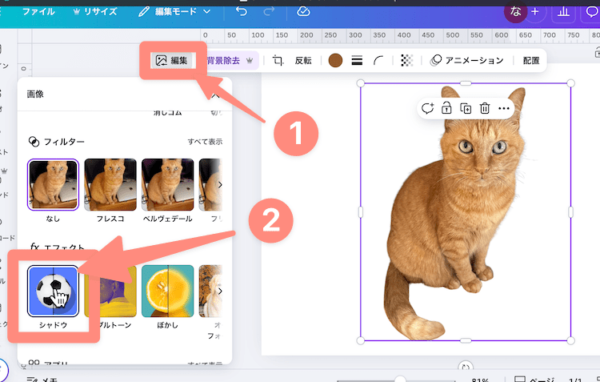Select the フレスコ filter thumbnail

point(110,184)
